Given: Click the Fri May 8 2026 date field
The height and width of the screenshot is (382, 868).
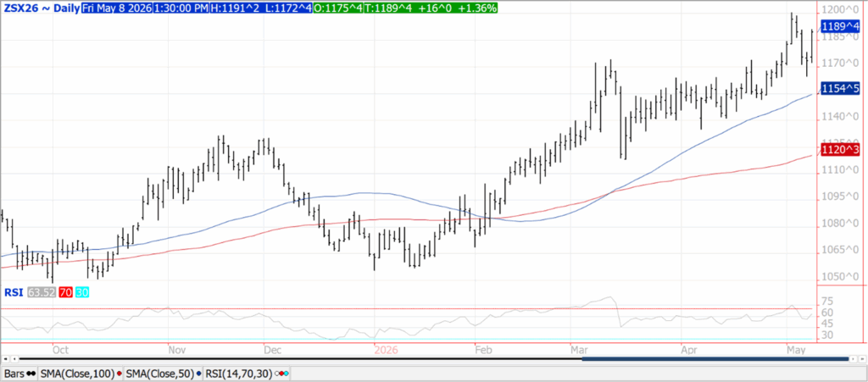Looking at the screenshot, I should coord(115,8).
